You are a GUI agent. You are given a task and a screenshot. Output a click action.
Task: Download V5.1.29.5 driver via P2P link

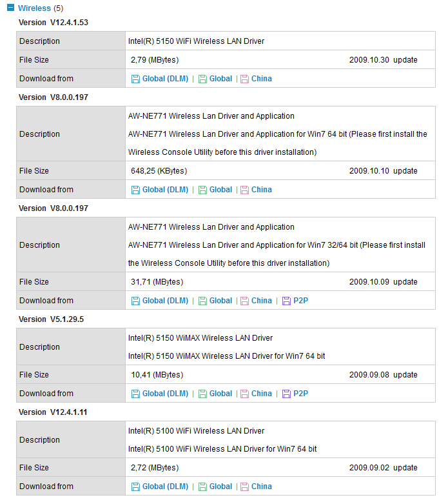tap(301, 394)
